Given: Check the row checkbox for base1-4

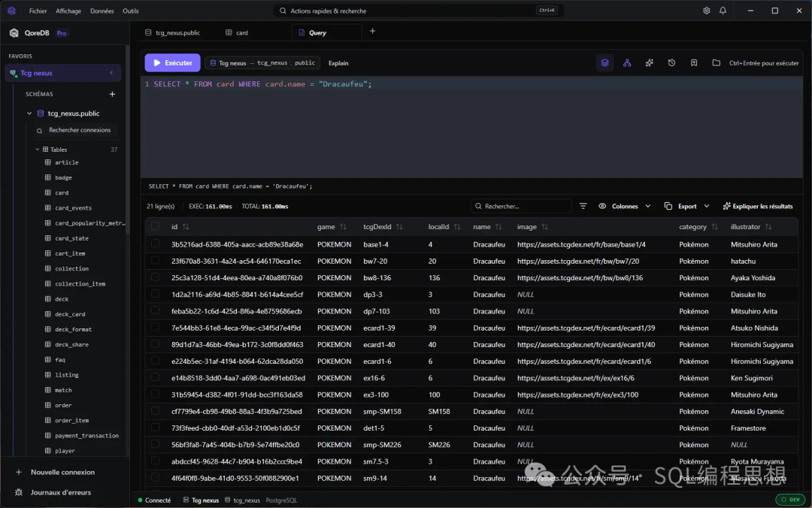Looking at the screenshot, I should pyautogui.click(x=155, y=244).
